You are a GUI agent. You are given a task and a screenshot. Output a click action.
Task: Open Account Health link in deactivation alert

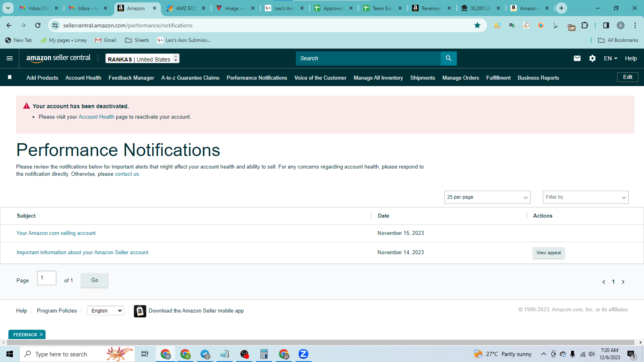(96, 117)
